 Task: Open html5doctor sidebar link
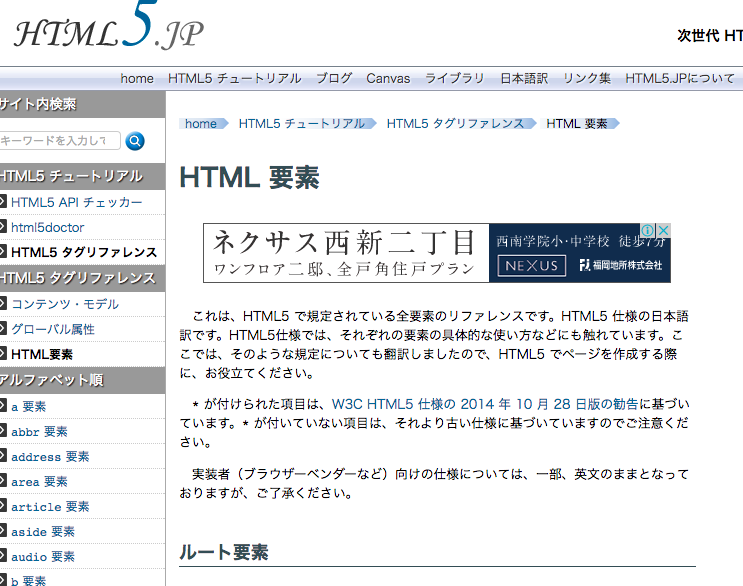coord(47,227)
